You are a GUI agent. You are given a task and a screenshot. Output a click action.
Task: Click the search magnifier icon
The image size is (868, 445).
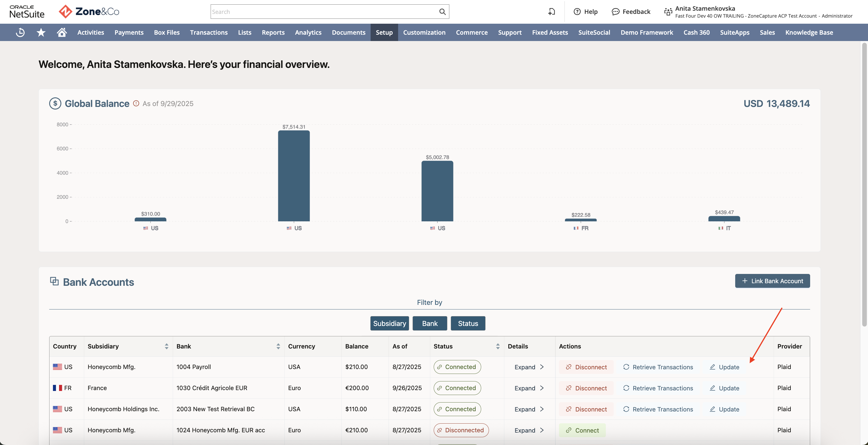(442, 12)
